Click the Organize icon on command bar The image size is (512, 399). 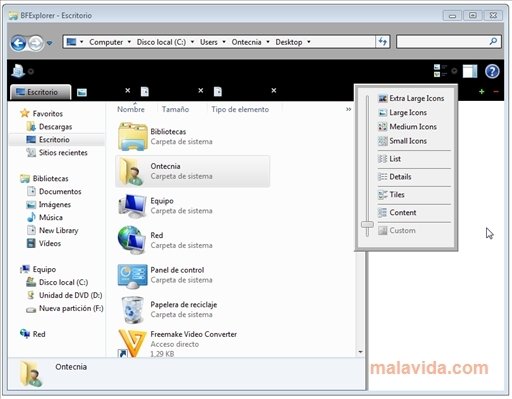(x=18, y=71)
